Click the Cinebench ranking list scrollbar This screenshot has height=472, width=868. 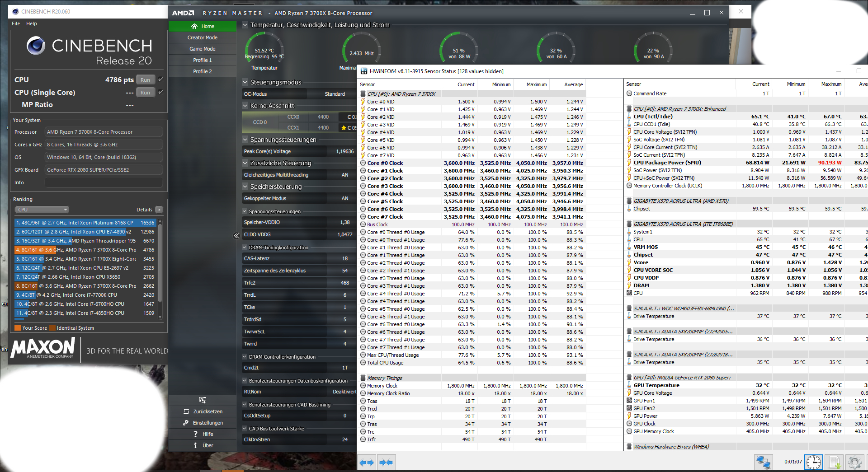(x=160, y=269)
